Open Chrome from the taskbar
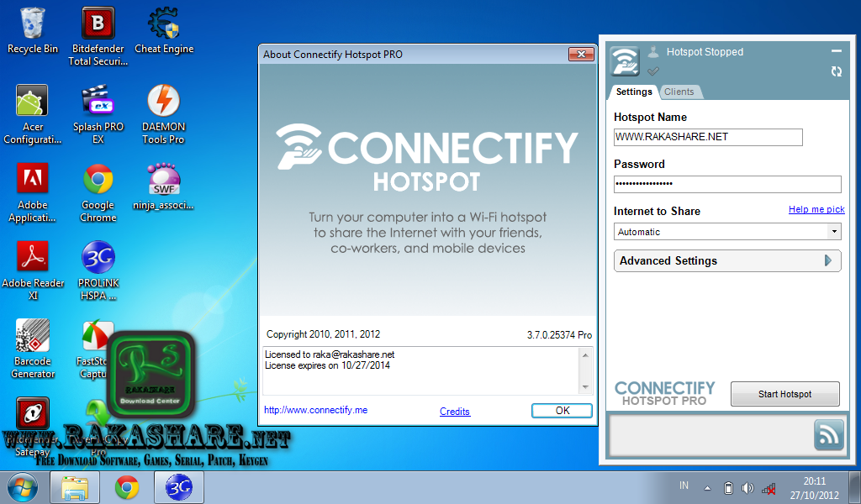Image resolution: width=861 pixels, height=504 pixels. (127, 487)
